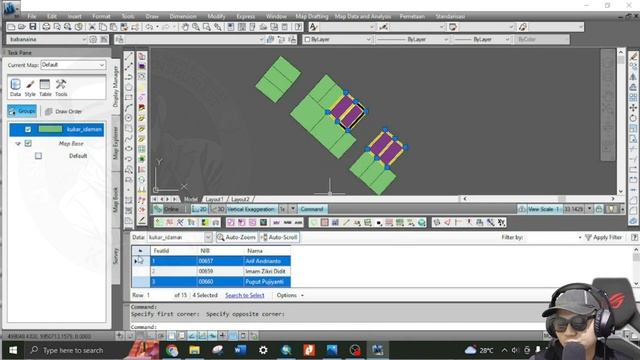
Task: Toggle the 2D view button
Action: tap(200, 209)
